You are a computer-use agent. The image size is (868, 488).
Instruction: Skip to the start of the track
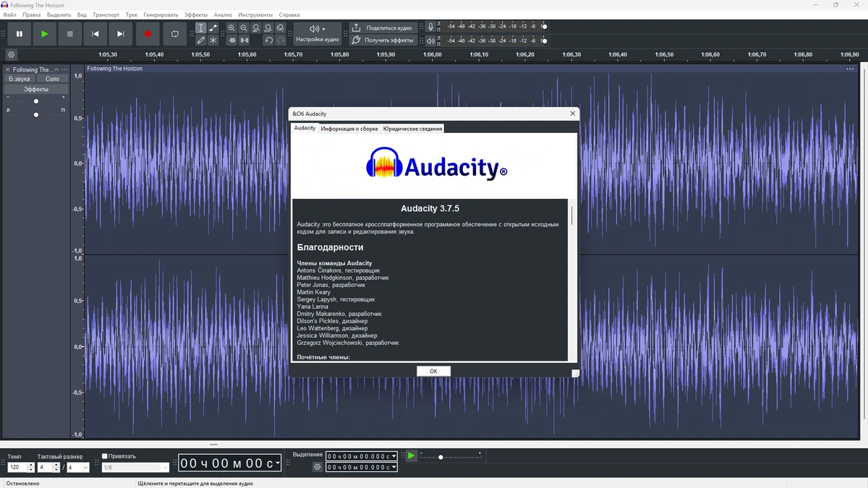tap(95, 34)
